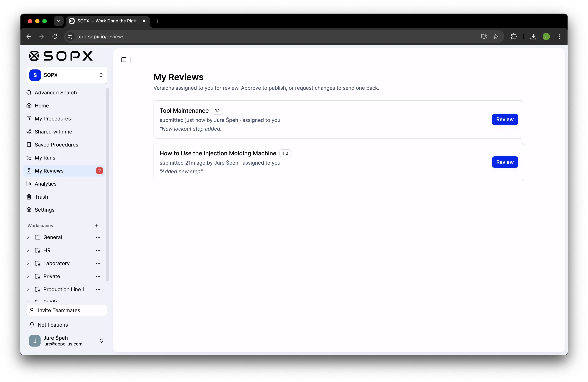Open Trash
Viewport: 588px width, 382px height.
coord(64,197)
